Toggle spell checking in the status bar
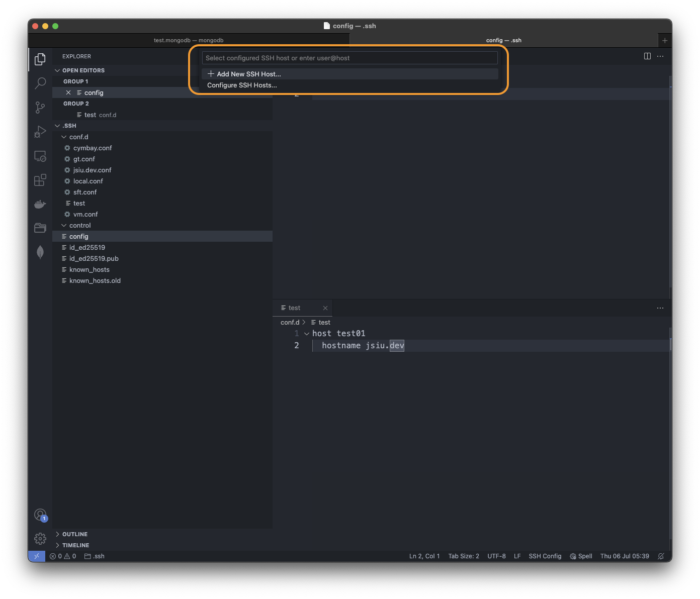 click(x=581, y=556)
